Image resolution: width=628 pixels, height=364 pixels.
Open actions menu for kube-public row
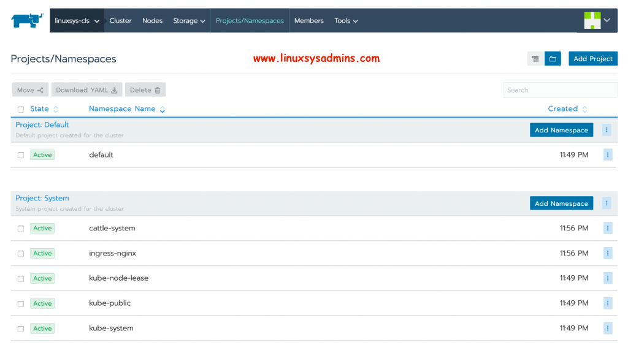[608, 303]
